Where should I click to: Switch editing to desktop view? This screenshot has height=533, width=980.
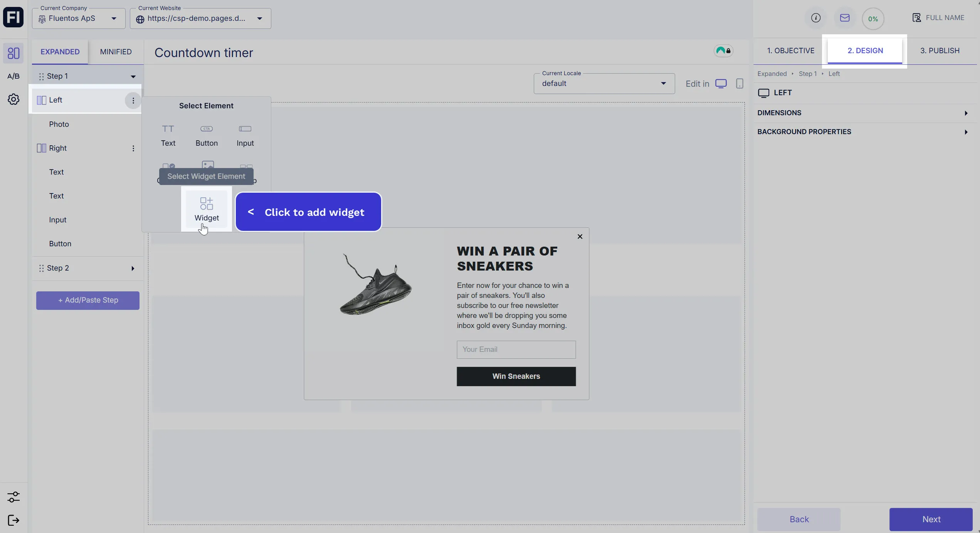721,83
